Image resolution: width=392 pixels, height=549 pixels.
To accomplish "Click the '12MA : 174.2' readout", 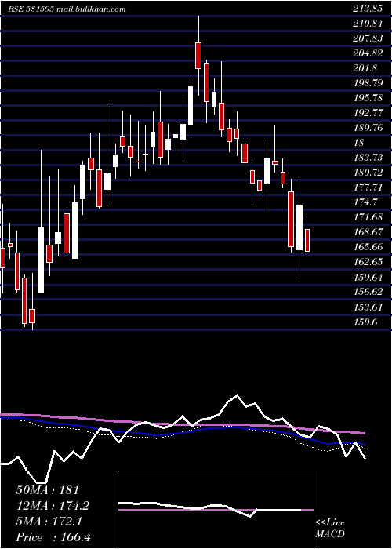I will pyautogui.click(x=53, y=506).
